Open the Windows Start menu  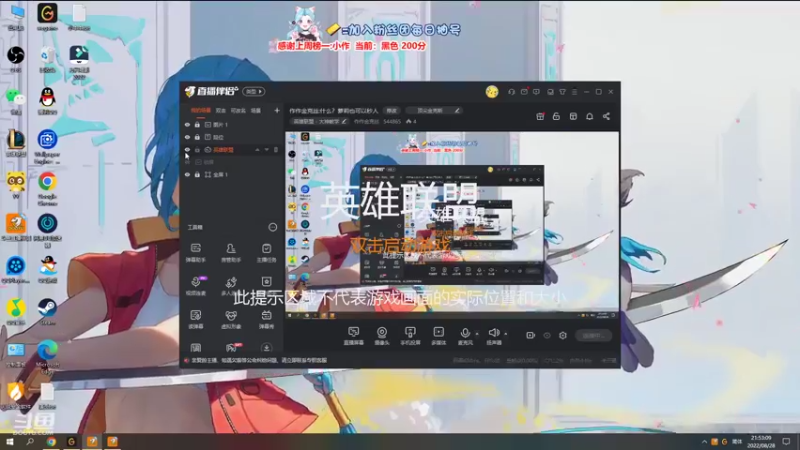click(9, 441)
